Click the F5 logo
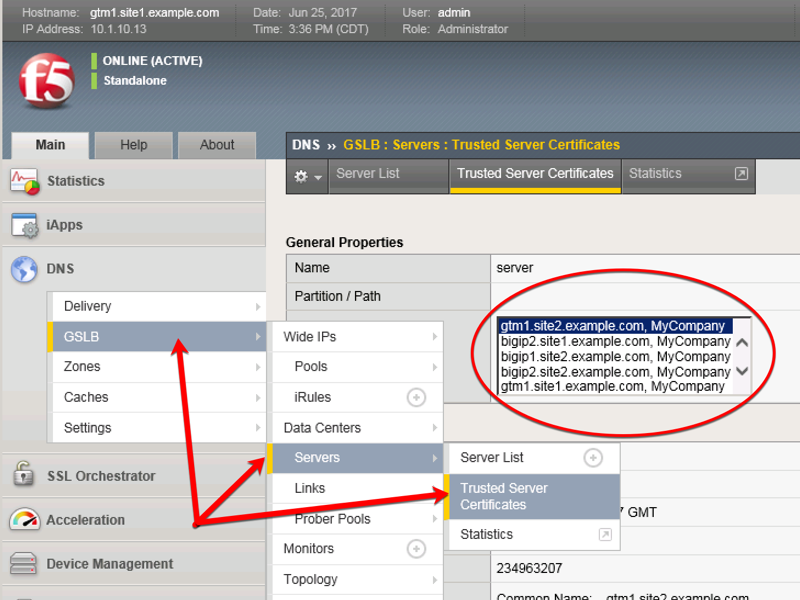 click(x=47, y=81)
